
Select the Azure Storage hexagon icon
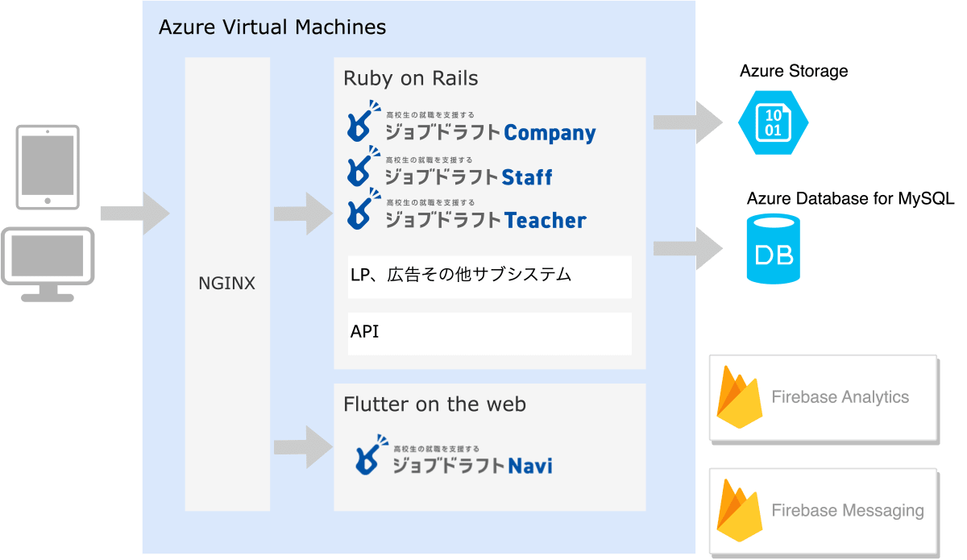tap(773, 122)
